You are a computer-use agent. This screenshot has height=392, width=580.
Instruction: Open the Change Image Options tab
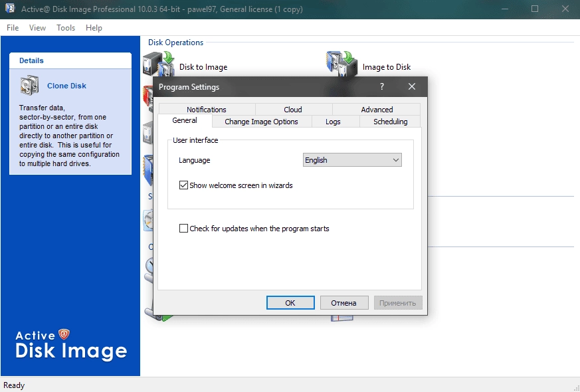[x=262, y=122]
